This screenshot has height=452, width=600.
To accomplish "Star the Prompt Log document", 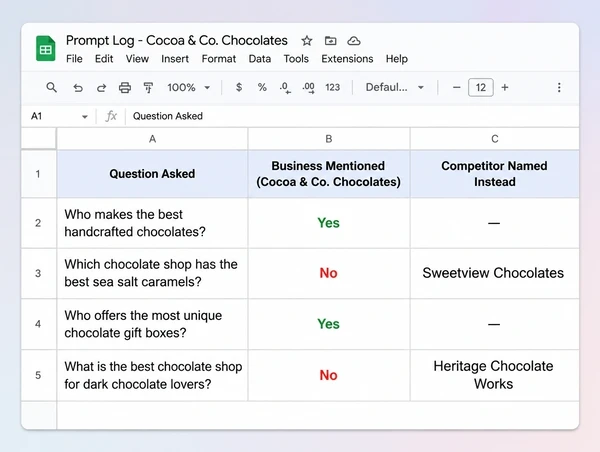I will point(307,41).
